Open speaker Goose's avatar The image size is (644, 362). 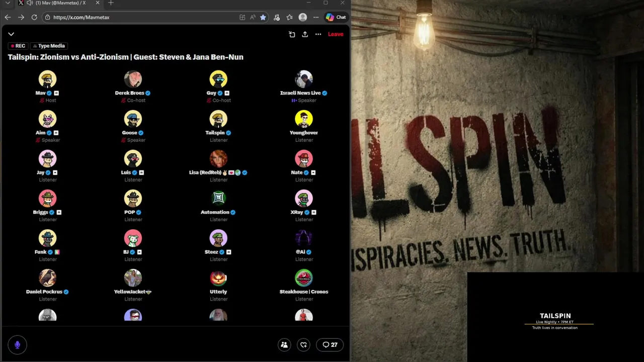point(133,119)
